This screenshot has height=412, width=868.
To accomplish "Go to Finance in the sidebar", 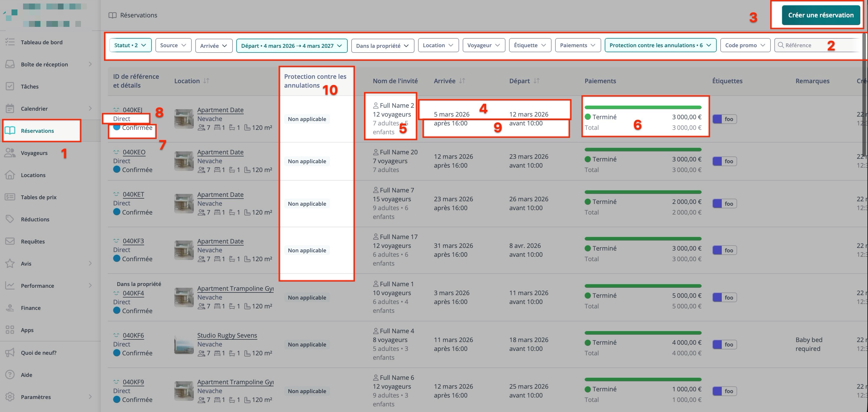I will coord(30,308).
